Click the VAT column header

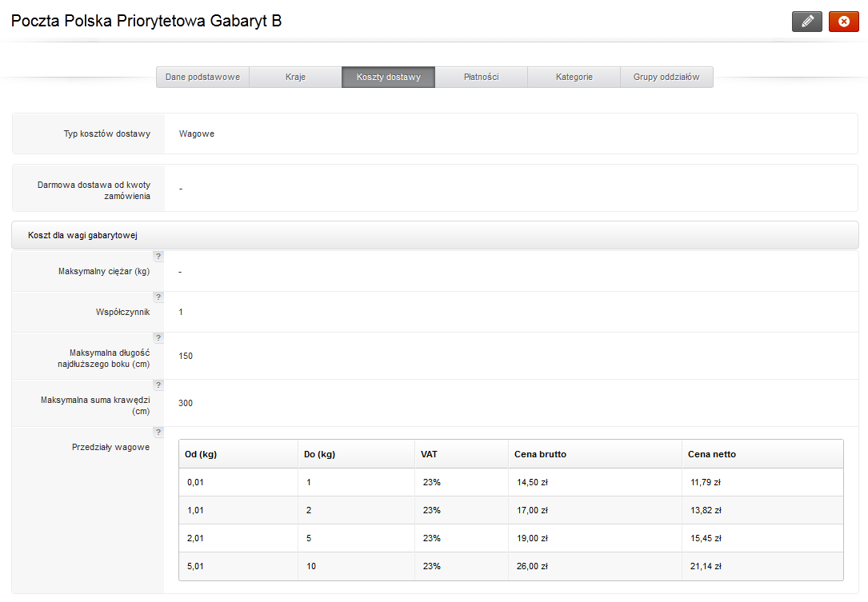(x=462, y=454)
